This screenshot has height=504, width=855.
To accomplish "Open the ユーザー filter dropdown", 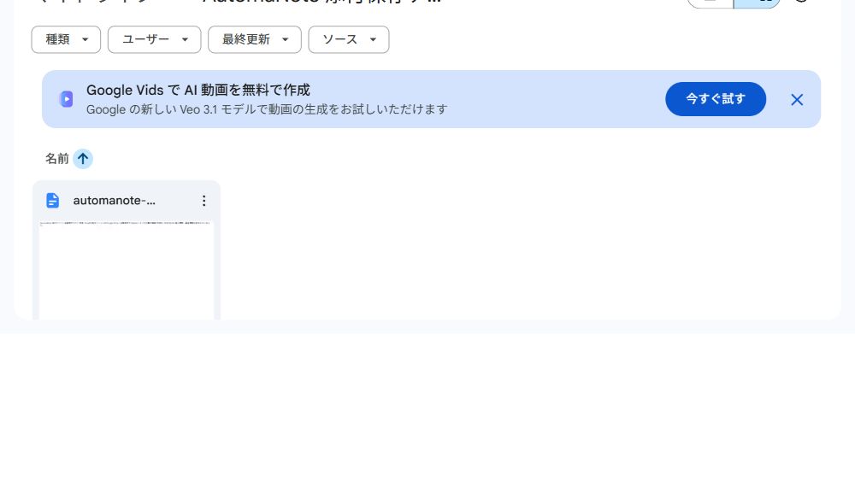I will [x=154, y=39].
